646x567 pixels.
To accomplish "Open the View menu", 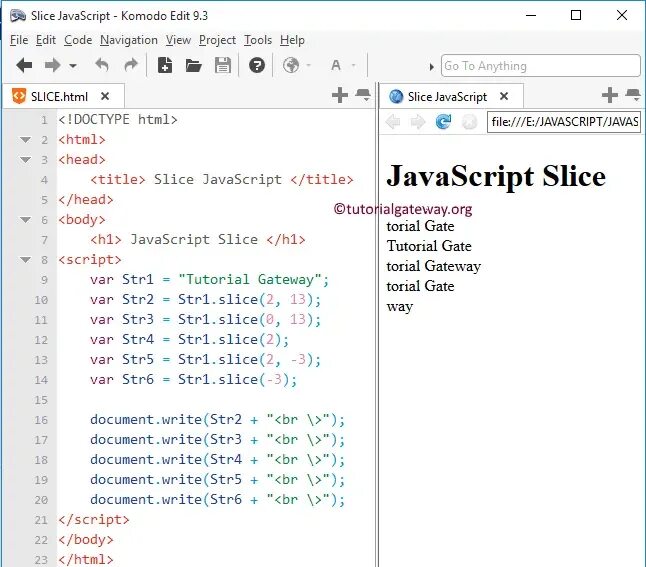I will click(x=178, y=40).
